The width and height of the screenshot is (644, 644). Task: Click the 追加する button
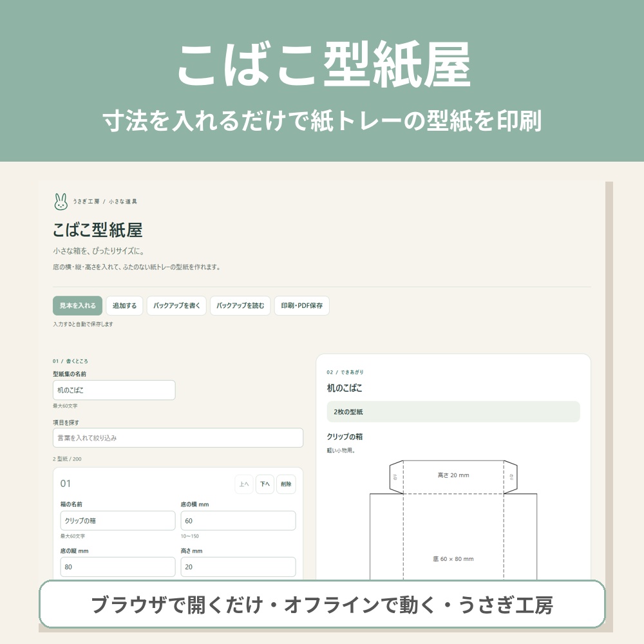tap(124, 305)
